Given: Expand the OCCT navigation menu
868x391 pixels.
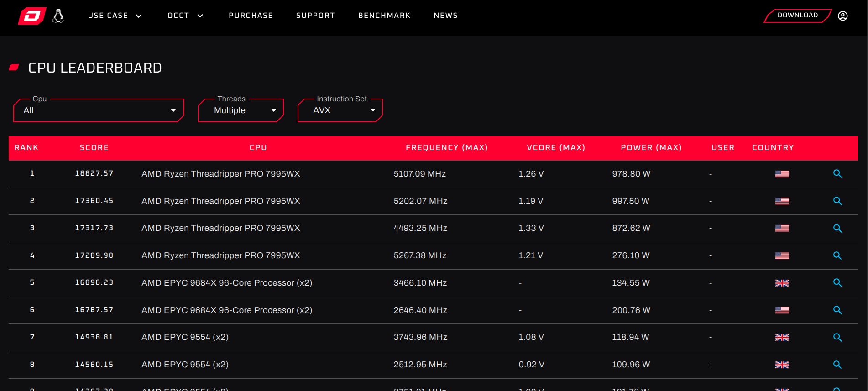Looking at the screenshot, I should tap(185, 16).
